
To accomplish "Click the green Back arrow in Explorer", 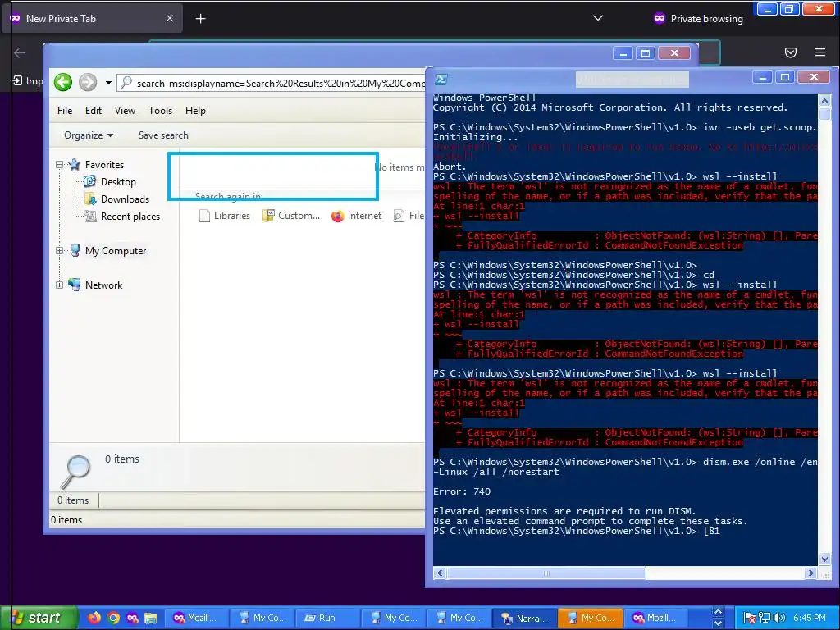I will click(x=63, y=83).
